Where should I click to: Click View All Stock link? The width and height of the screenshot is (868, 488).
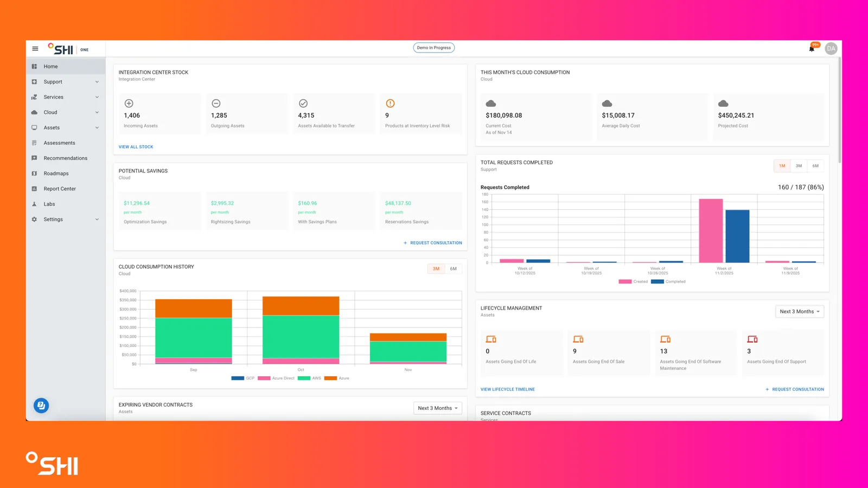[136, 147]
